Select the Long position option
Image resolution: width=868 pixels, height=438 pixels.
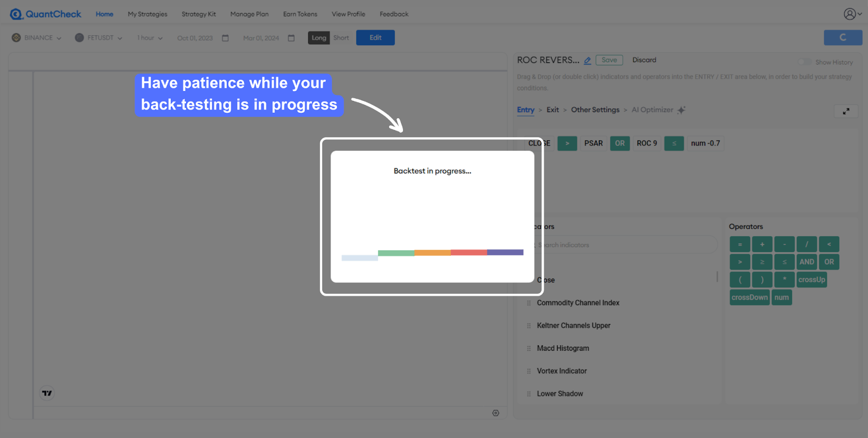tap(319, 38)
